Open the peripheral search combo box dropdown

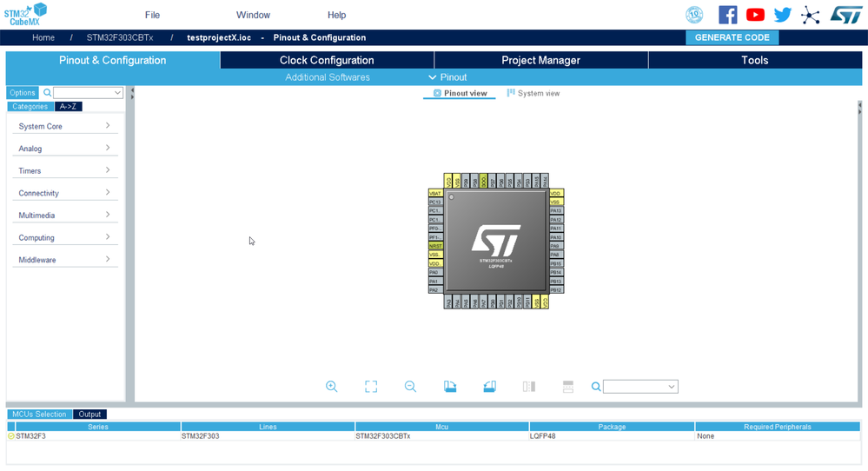(117, 92)
